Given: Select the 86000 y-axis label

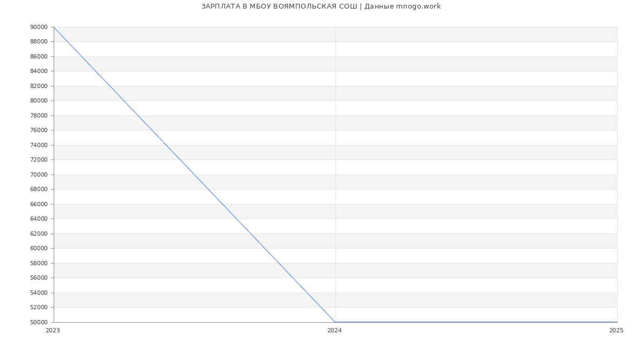Looking at the screenshot, I should click(x=39, y=56).
